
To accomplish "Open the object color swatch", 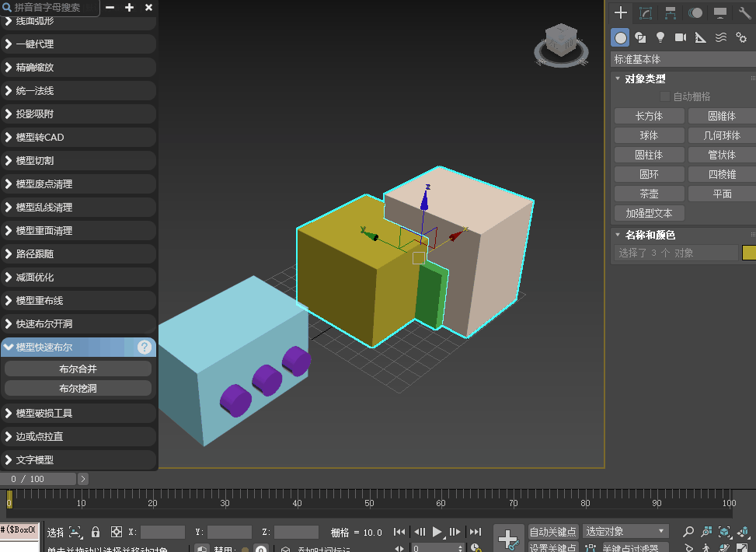I will [749, 253].
